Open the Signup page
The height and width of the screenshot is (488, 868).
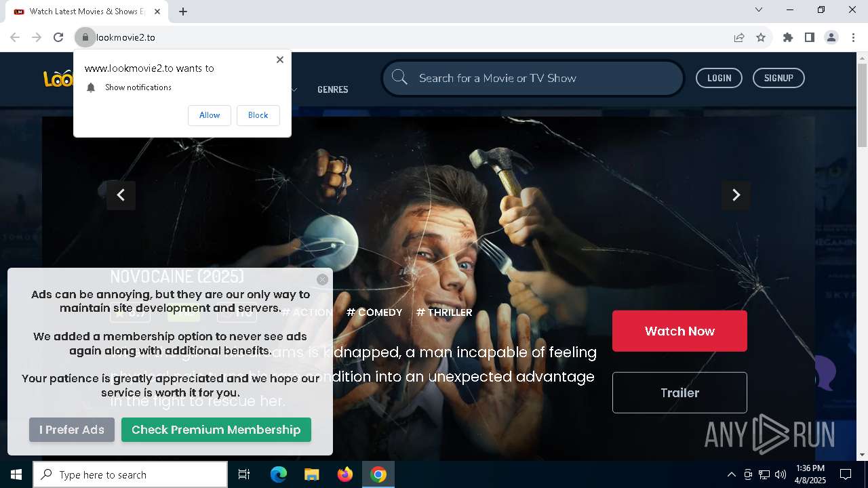pyautogui.click(x=778, y=78)
